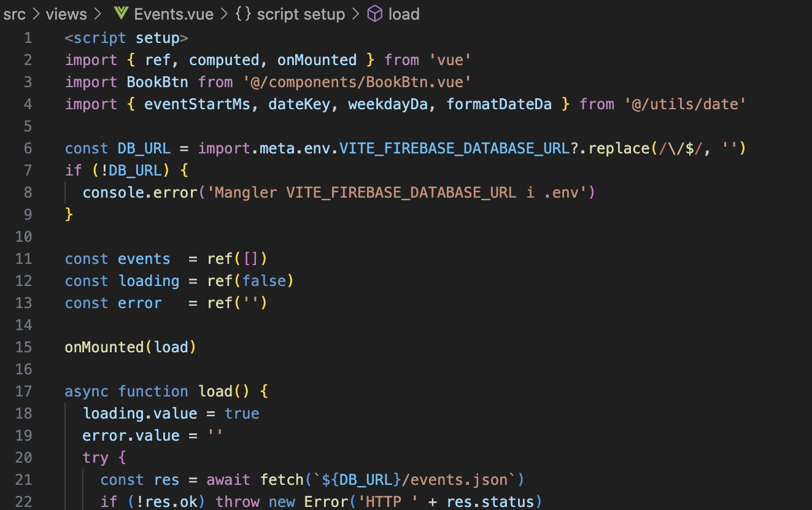Open the script setup breadcrumb symbol
This screenshot has height=510, width=812.
point(301,14)
